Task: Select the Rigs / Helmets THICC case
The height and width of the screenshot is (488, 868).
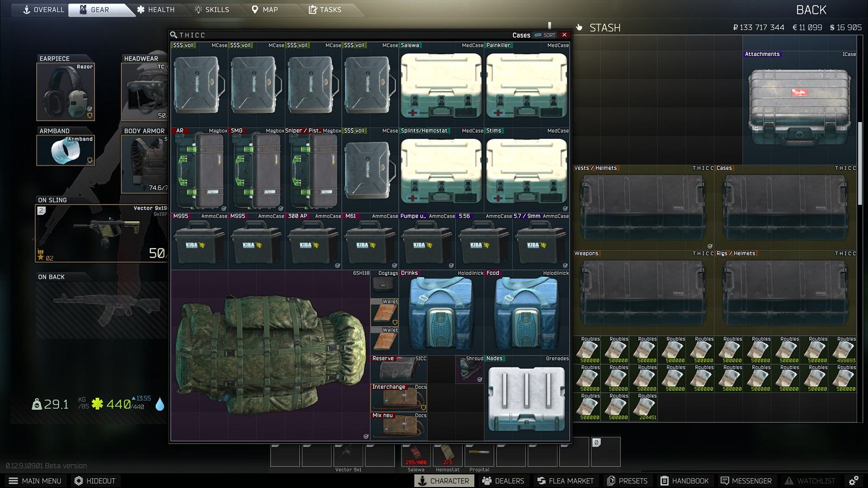Action: (786, 293)
